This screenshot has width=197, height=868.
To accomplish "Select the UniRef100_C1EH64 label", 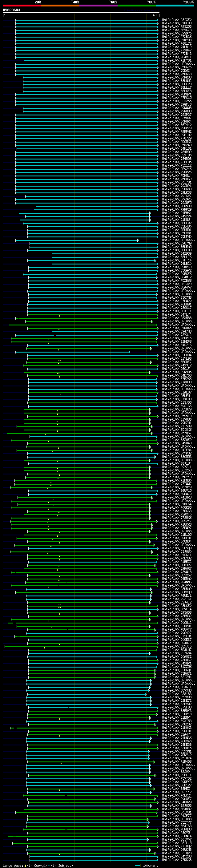I will click(176, 213).
